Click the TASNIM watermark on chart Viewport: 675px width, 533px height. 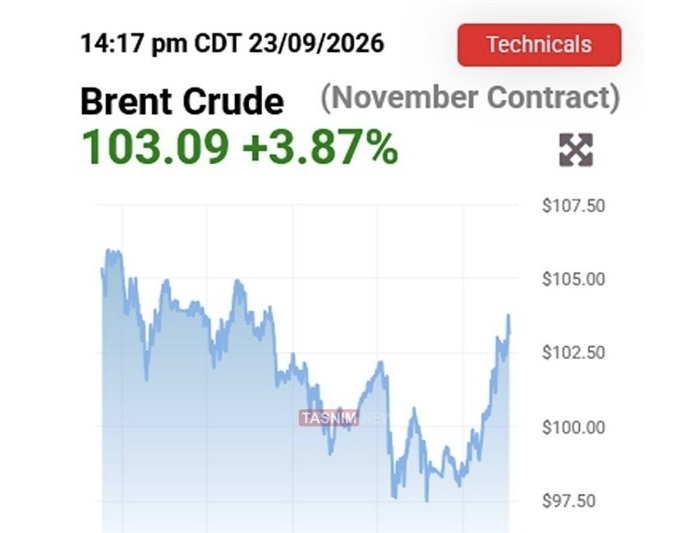click(x=329, y=418)
